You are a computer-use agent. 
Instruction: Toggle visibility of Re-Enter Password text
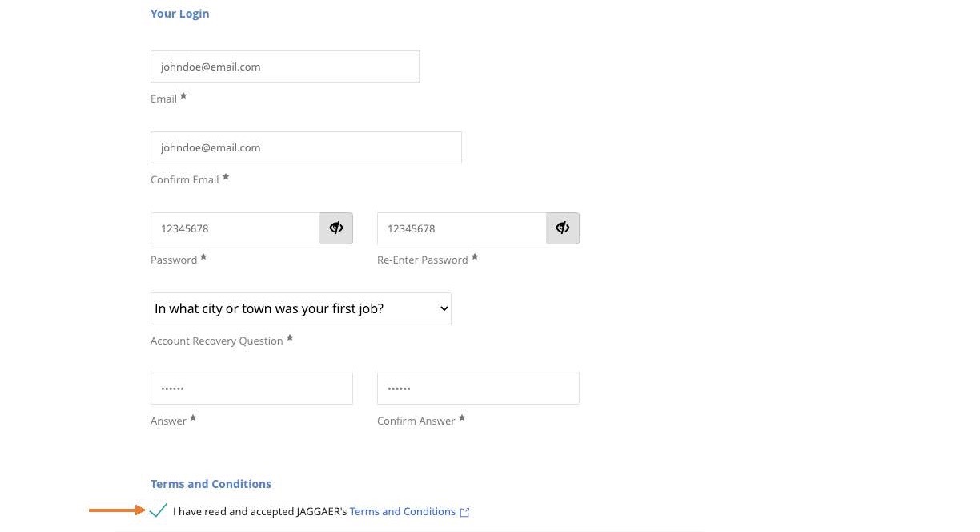pos(563,228)
